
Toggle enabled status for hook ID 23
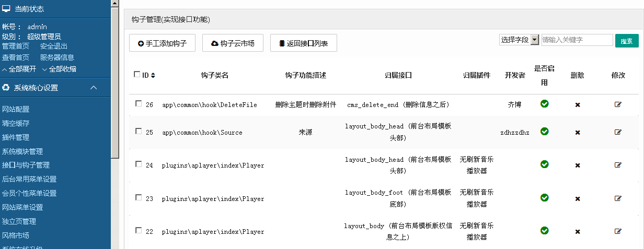point(545,198)
